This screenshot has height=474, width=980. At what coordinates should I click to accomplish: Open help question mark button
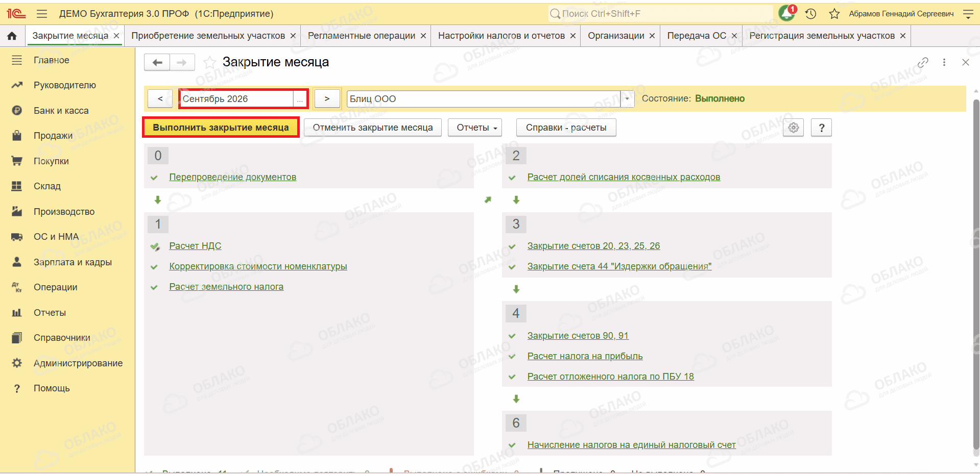click(x=822, y=128)
